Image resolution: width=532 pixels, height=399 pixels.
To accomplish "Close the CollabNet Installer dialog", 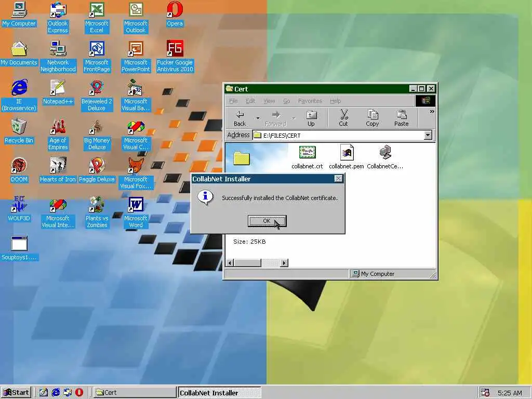I will [338, 179].
